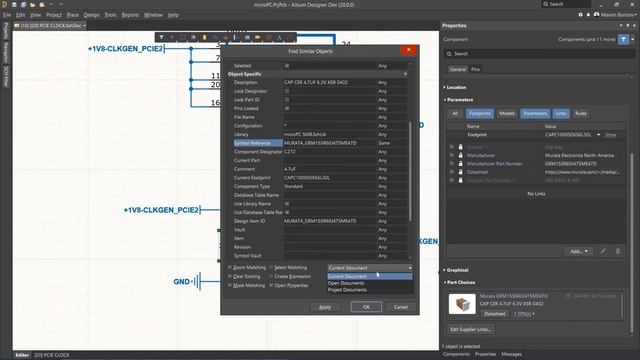Screen dimensions: 640x360
Task: Click the save icon in the title bar
Action: point(14,4)
